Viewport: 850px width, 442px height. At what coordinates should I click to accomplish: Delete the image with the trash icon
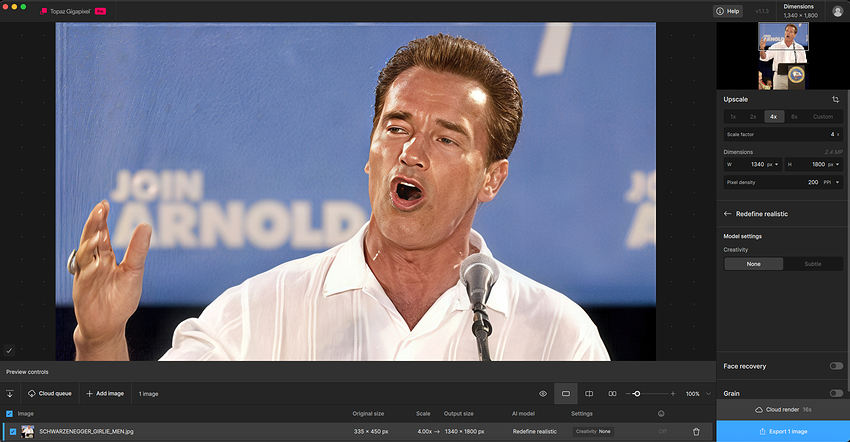[x=696, y=432]
